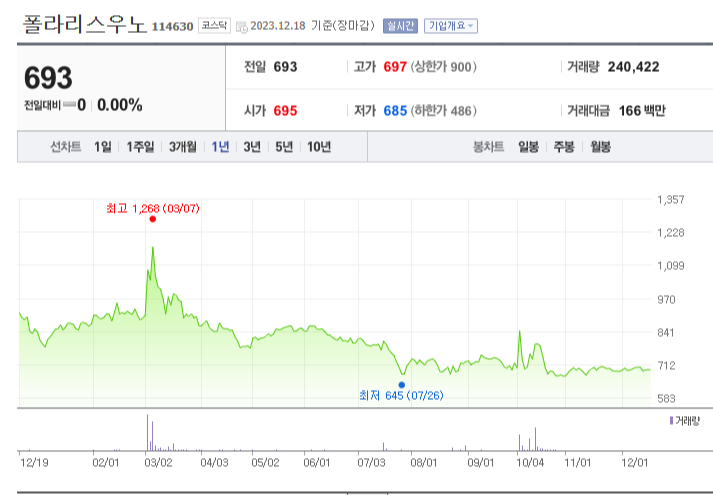The width and height of the screenshot is (713, 495).
Task: Click the 거래량 value 240,422
Action: click(x=633, y=67)
